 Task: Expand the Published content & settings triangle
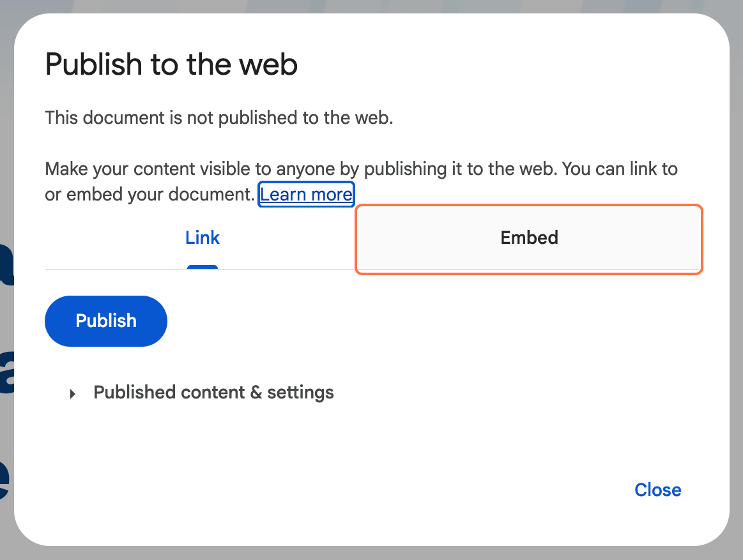[x=73, y=393]
